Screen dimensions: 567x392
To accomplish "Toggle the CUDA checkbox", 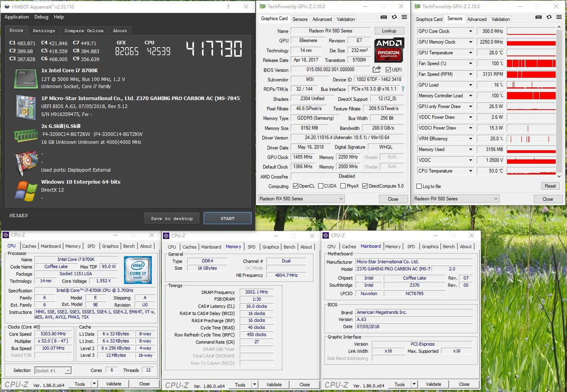I will pyautogui.click(x=321, y=186).
